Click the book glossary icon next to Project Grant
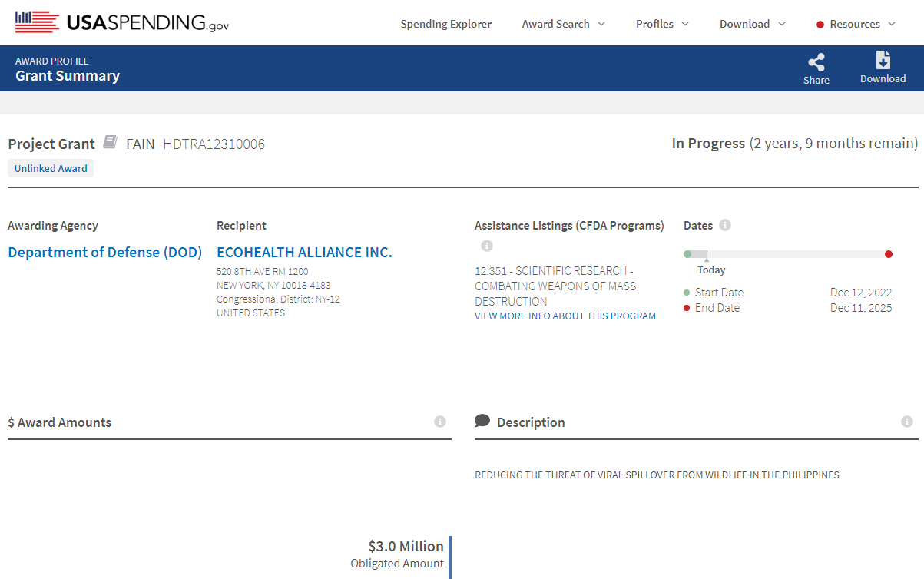 tap(111, 142)
